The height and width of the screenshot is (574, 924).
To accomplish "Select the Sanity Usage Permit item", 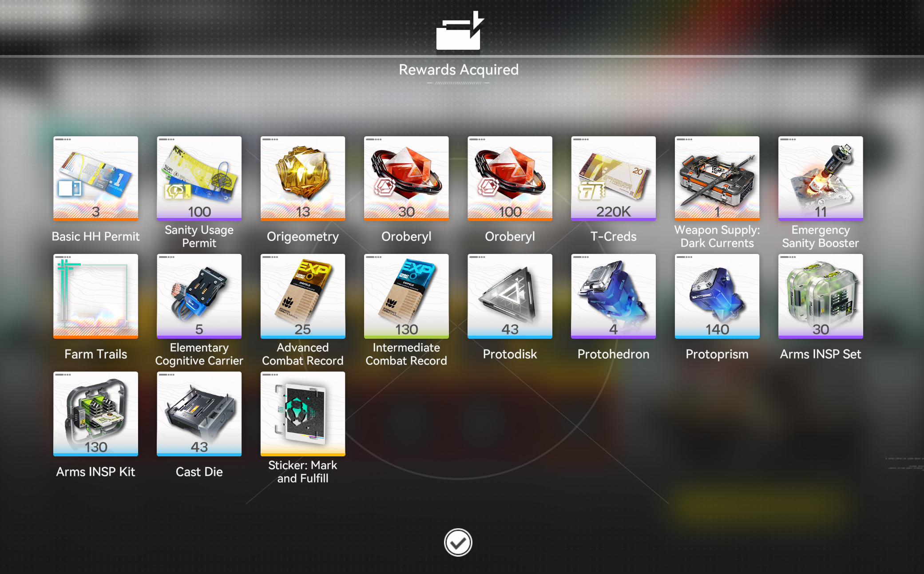I will click(199, 178).
